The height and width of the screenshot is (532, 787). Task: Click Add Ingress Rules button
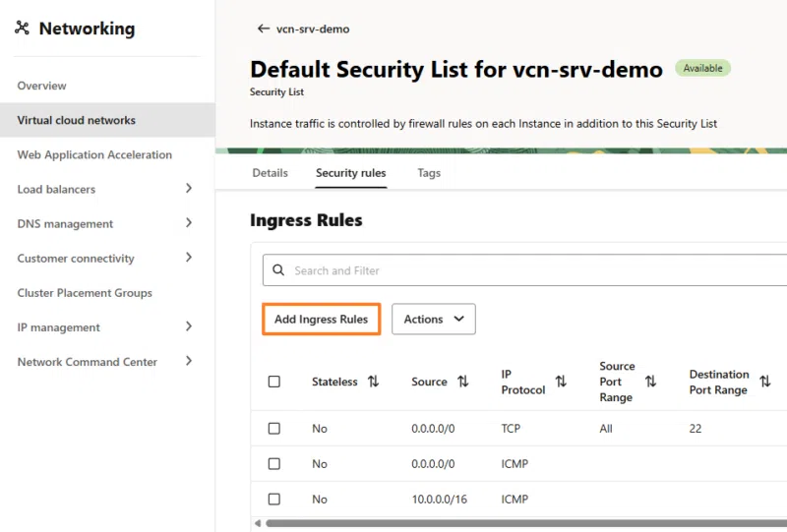321,320
